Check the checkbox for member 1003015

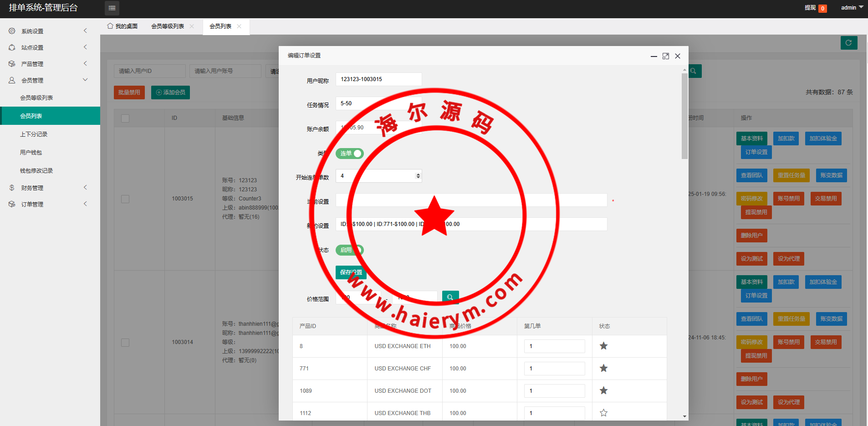click(125, 199)
